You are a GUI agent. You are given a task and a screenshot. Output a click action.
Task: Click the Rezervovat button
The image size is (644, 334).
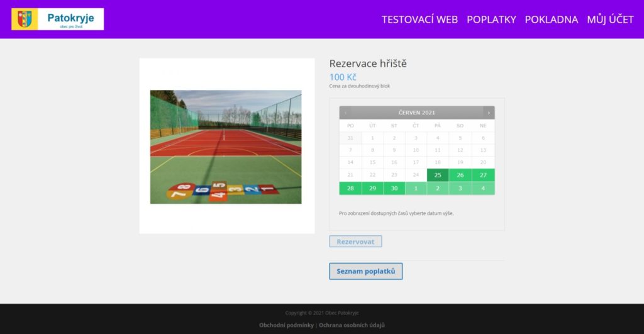point(355,242)
